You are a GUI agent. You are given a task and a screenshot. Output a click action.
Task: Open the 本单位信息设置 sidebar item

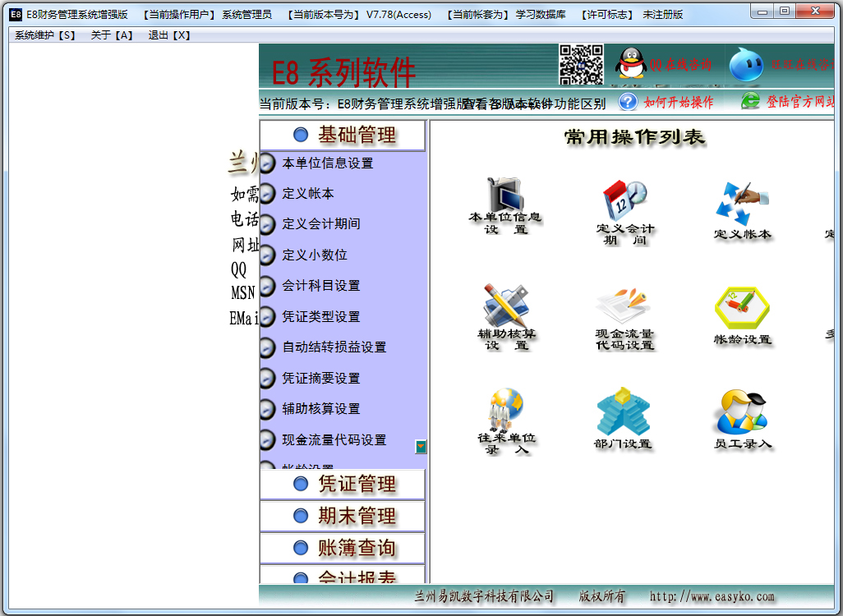point(327,163)
